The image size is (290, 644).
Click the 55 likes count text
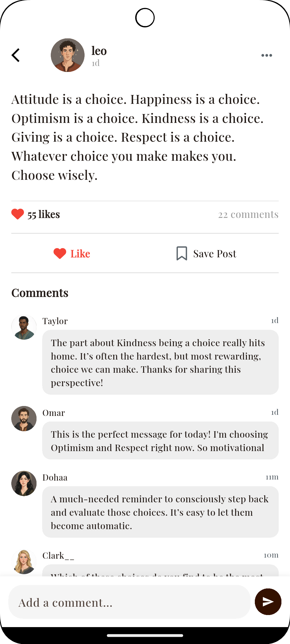[x=44, y=214]
